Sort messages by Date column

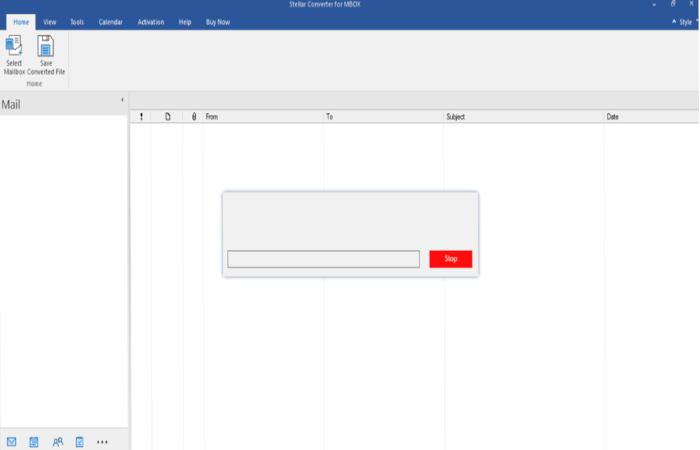click(652, 117)
